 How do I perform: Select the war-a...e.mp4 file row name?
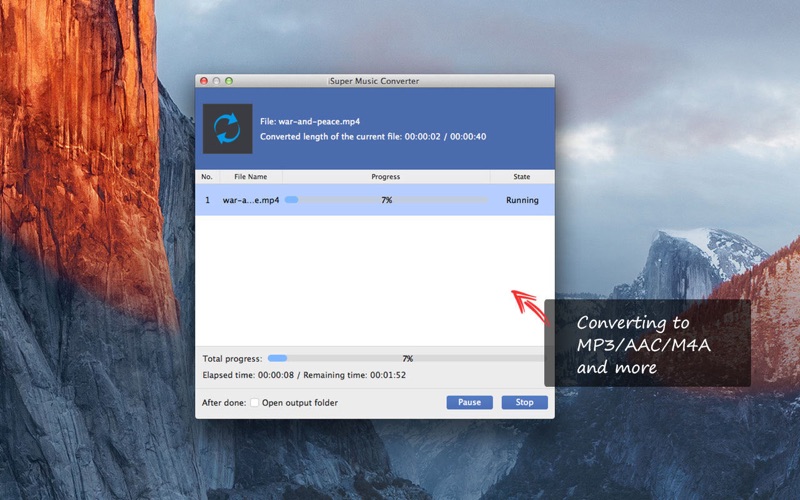pyautogui.click(x=251, y=200)
